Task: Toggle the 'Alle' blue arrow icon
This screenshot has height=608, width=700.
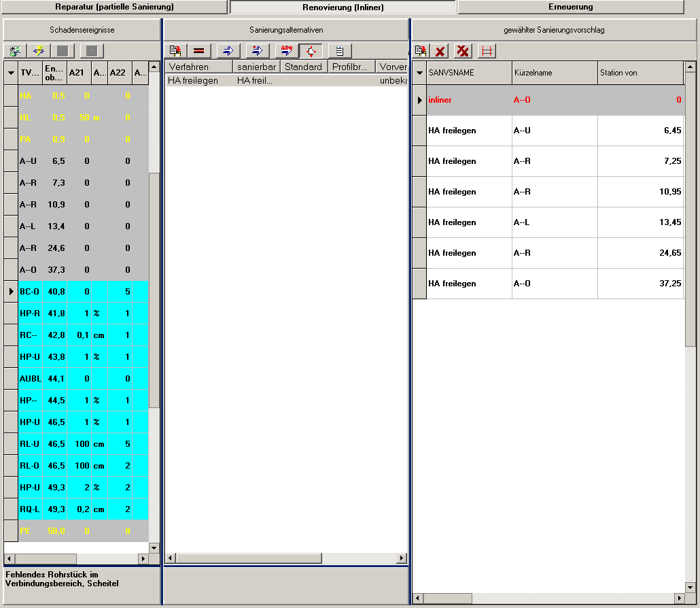Action: click(x=285, y=51)
